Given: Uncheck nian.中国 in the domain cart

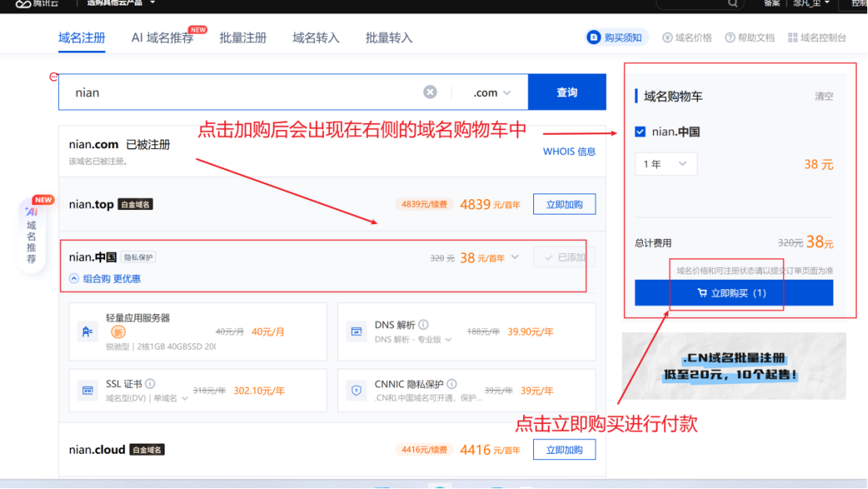Looking at the screenshot, I should (641, 132).
